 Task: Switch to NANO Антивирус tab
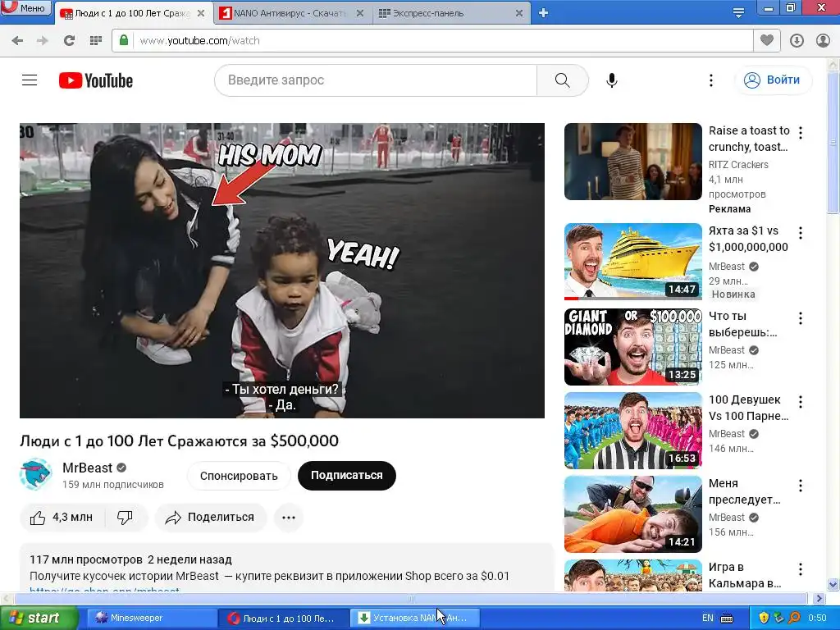tap(290, 13)
